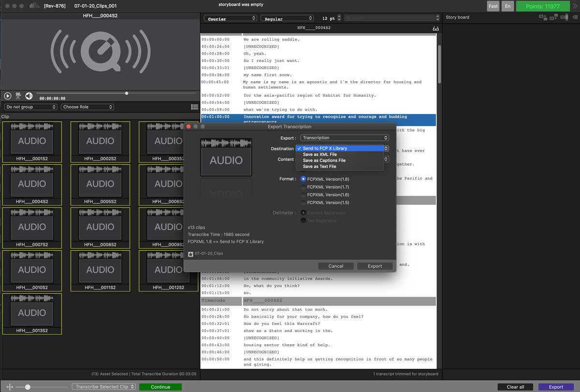Choose Send to FCP X Library
The height and width of the screenshot is (392, 580).
point(340,148)
